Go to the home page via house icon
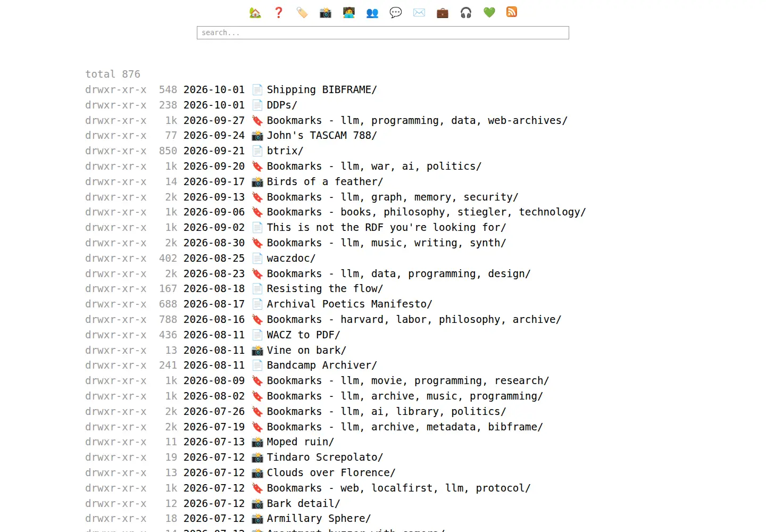Image resolution: width=766 pixels, height=532 pixels. pos(255,12)
